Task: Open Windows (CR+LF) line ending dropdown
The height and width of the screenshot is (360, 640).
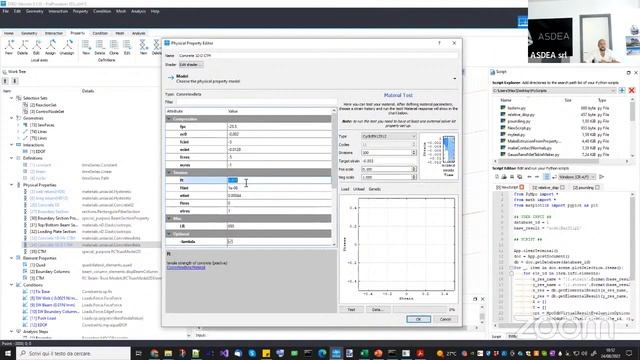Action: (577, 177)
